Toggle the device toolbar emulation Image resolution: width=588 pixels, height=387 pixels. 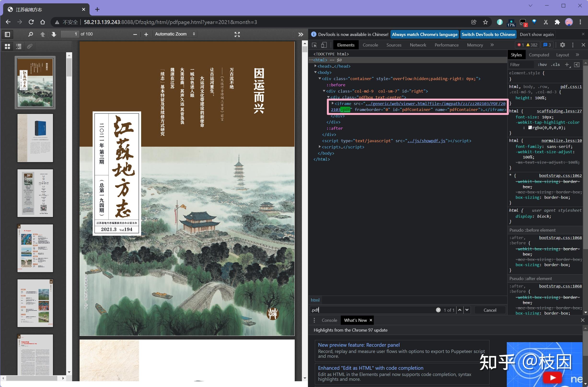click(324, 45)
